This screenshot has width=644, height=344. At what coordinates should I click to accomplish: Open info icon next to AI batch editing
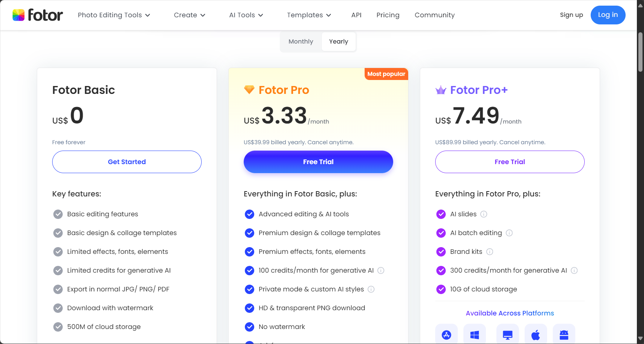[x=509, y=233]
